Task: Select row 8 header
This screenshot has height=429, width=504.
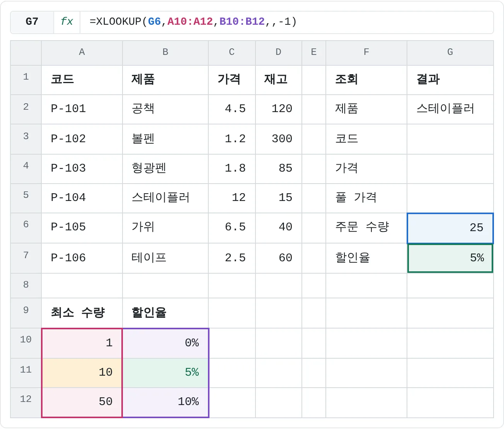Action: tap(26, 286)
